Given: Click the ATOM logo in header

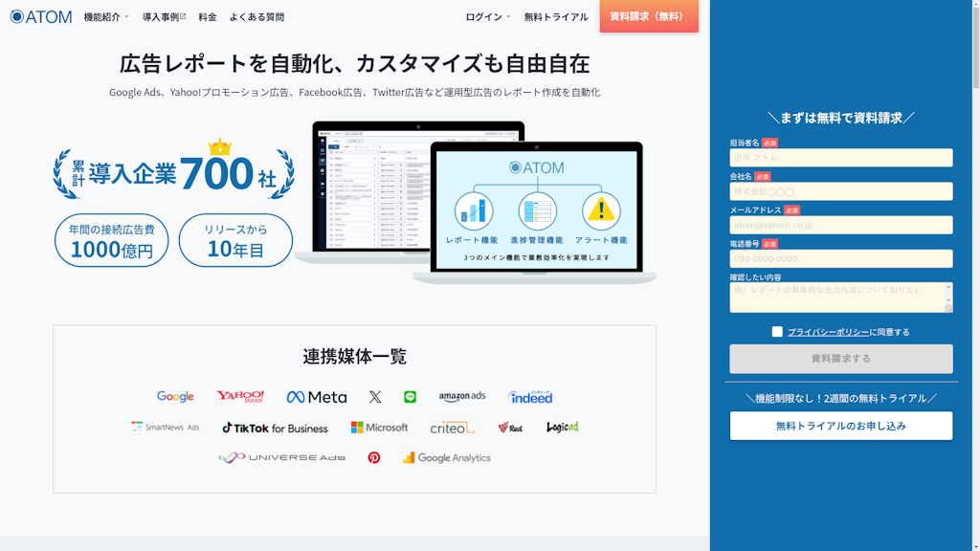Looking at the screenshot, I should click(41, 16).
